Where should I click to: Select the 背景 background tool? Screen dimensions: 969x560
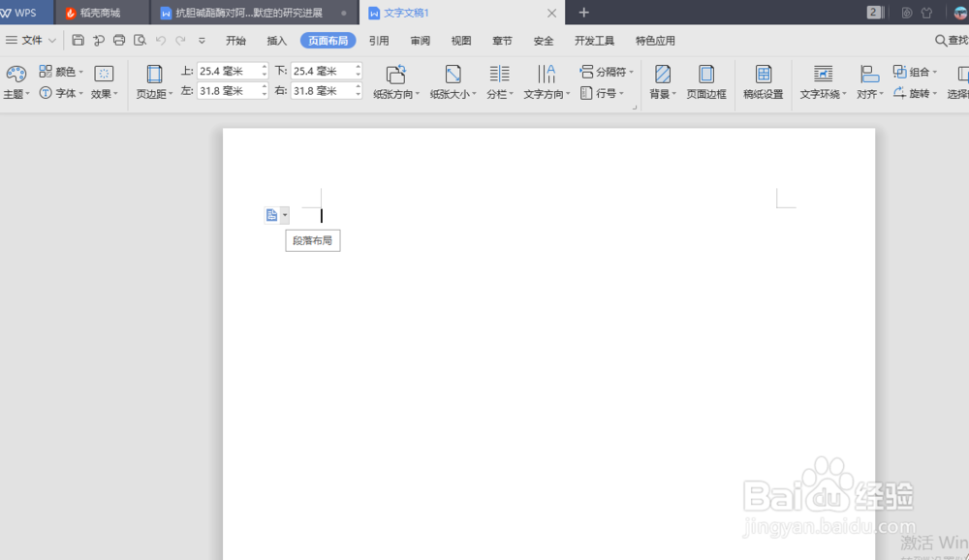pos(662,81)
